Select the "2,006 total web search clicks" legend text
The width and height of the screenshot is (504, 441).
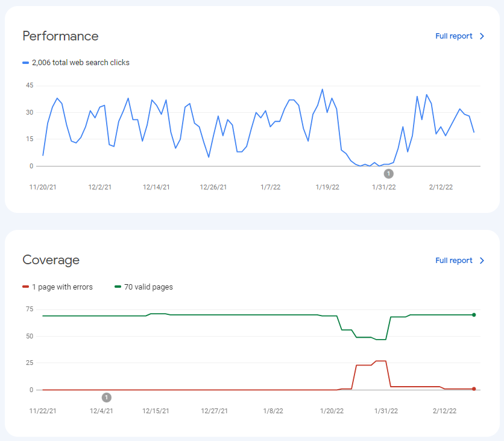[81, 63]
